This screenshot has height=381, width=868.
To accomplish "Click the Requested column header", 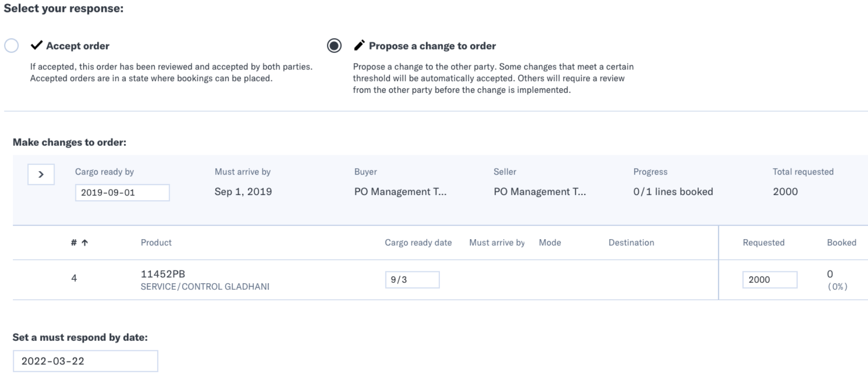I will [x=764, y=243].
